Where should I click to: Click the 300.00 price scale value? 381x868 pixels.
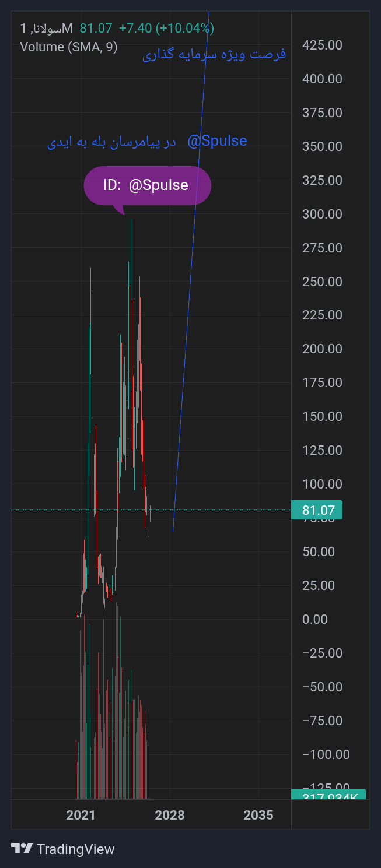click(x=323, y=214)
